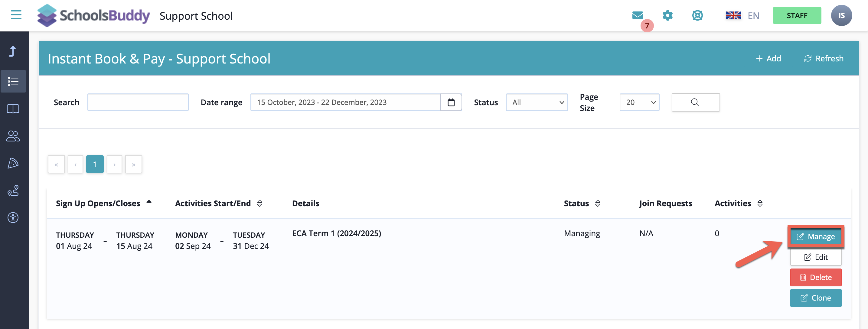The height and width of the screenshot is (329, 868).
Task: Open the mail inbox icon
Action: [637, 15]
